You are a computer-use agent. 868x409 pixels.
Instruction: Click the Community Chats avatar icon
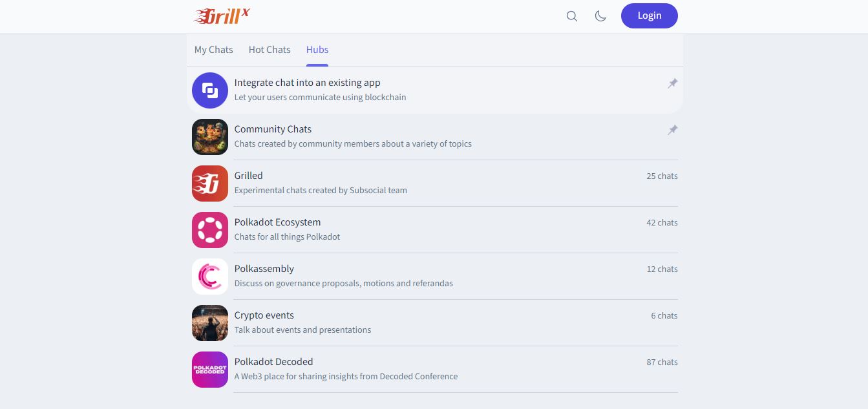click(x=209, y=137)
